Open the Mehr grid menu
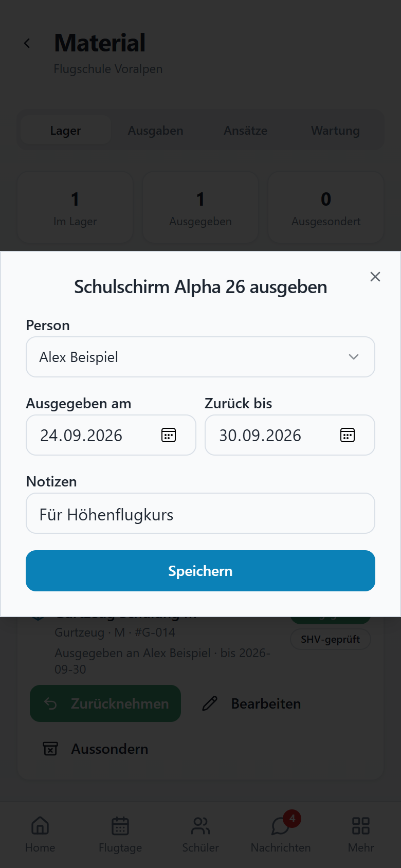The image size is (401, 868). coord(361,834)
